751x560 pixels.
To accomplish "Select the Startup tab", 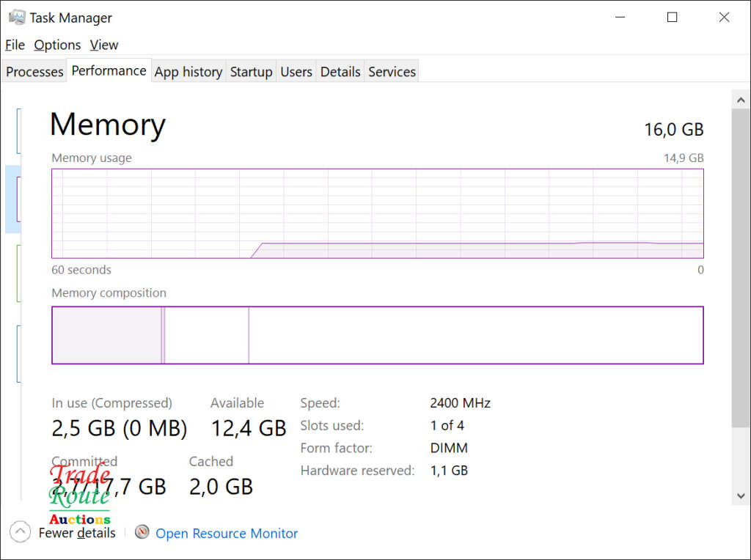I will click(251, 72).
